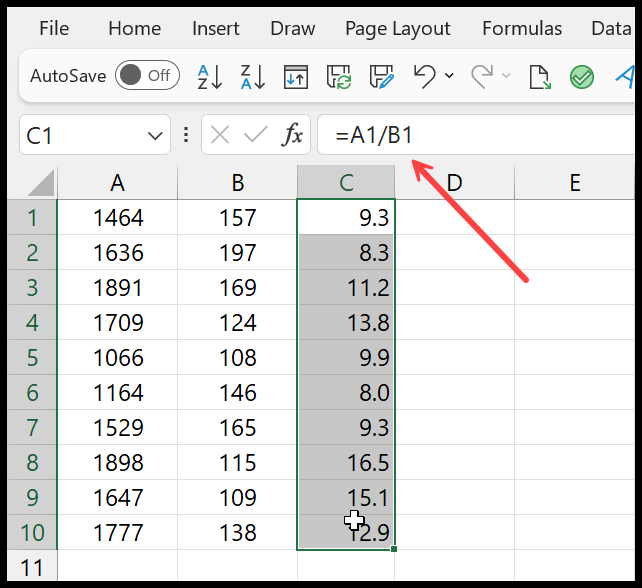Click cell containing 1529
Viewport: 642px width, 588px height.
pos(118,427)
